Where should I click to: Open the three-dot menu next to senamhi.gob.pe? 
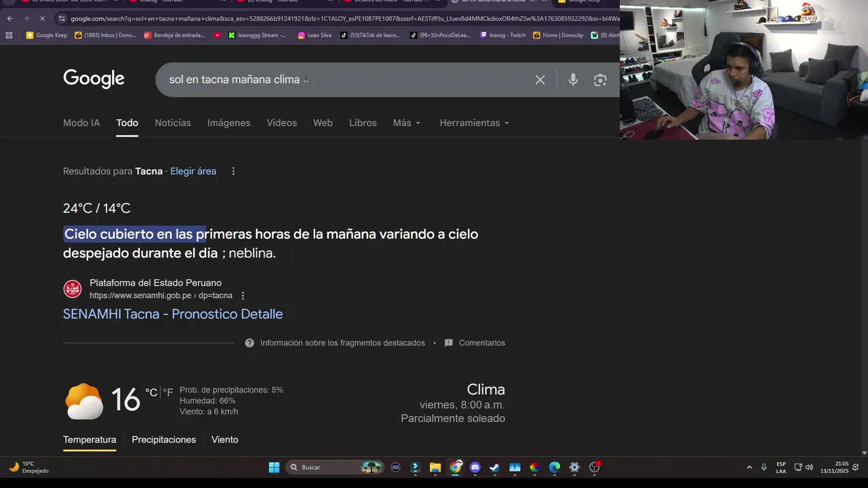[x=243, y=296]
